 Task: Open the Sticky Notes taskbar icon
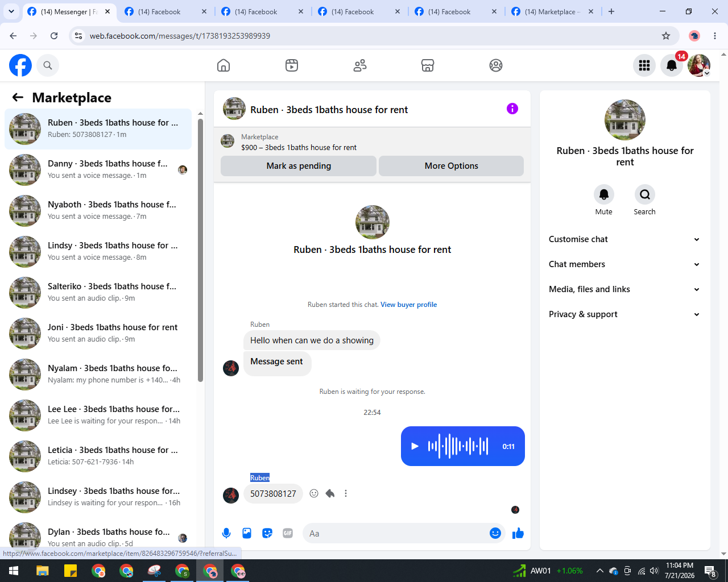pyautogui.click(x=71, y=571)
